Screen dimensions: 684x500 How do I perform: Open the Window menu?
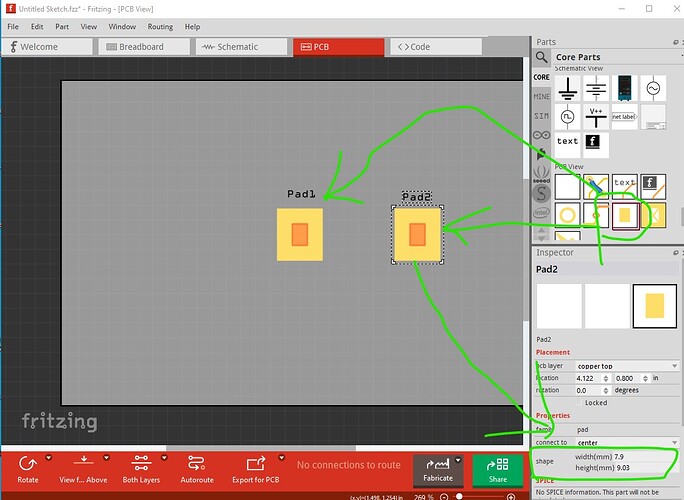pos(122,27)
